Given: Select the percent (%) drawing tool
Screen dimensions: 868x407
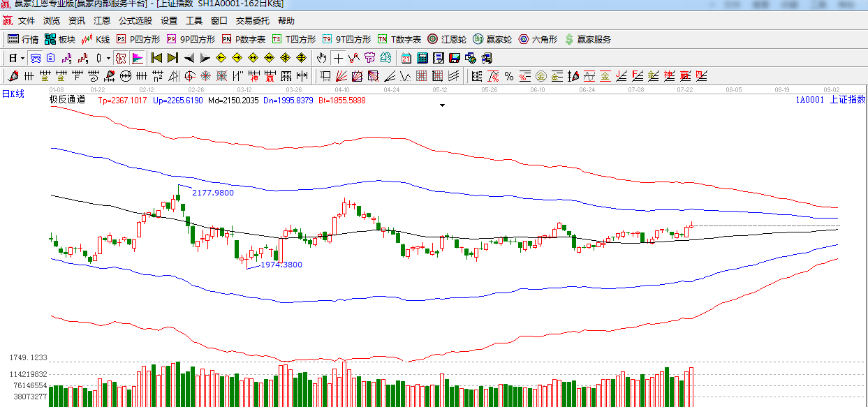Looking at the screenshot, I should click(509, 76).
